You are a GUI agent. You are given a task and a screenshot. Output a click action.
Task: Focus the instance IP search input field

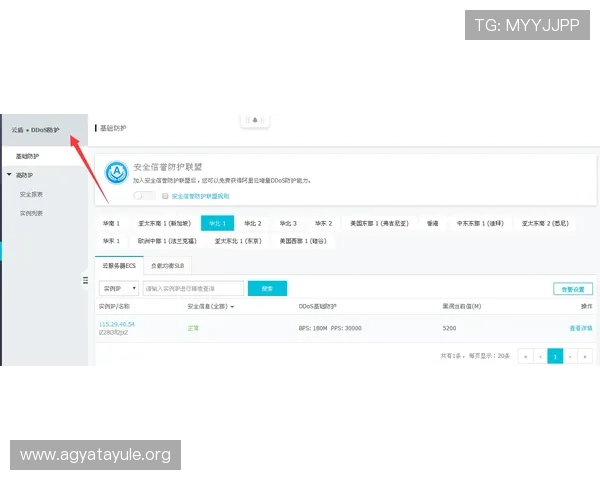(193, 288)
